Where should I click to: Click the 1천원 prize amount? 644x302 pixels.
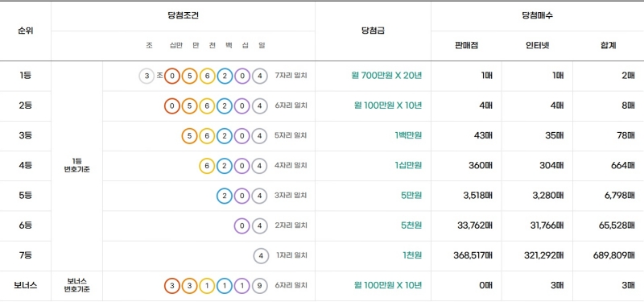click(x=412, y=255)
